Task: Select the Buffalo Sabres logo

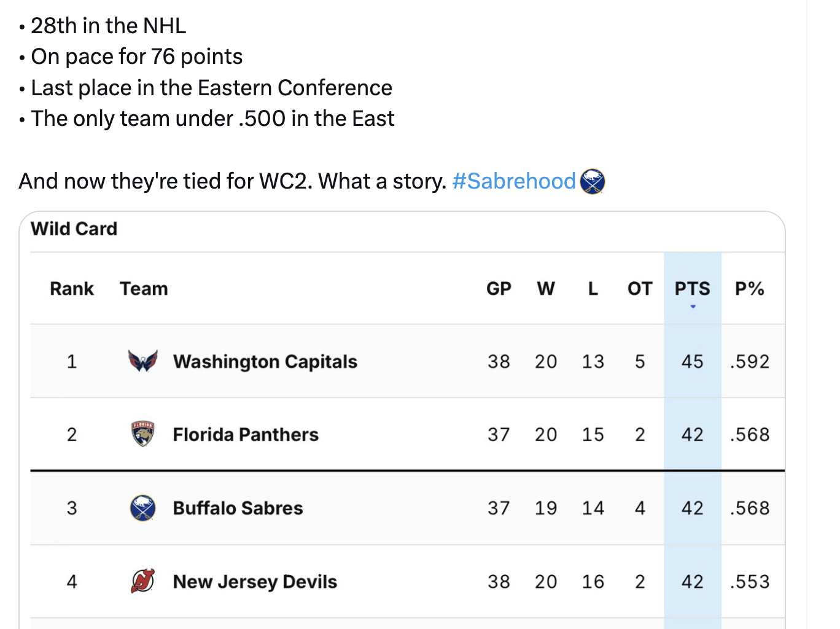Action: 142,508
